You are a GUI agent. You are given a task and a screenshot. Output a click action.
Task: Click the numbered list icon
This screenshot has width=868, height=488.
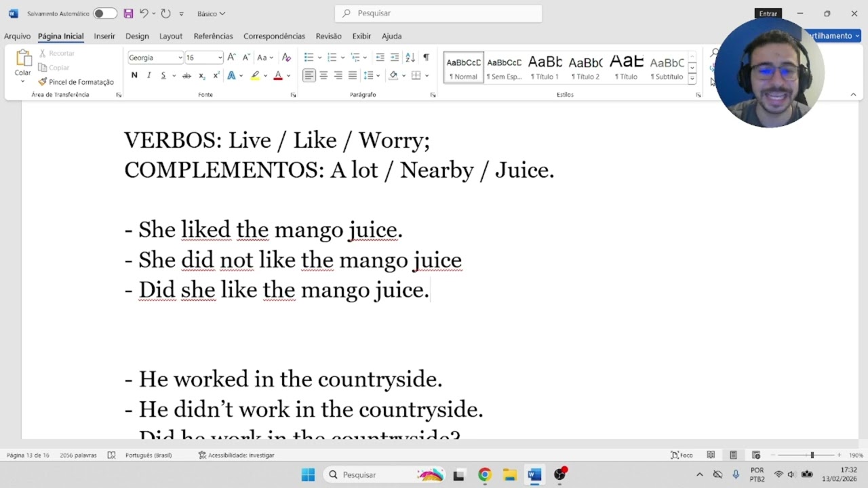point(332,58)
